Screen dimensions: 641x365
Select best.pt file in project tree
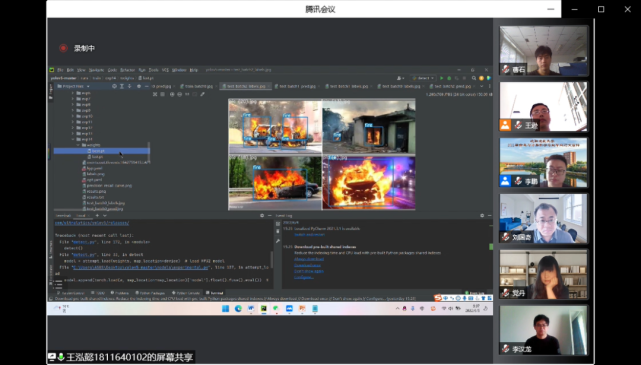(101, 151)
